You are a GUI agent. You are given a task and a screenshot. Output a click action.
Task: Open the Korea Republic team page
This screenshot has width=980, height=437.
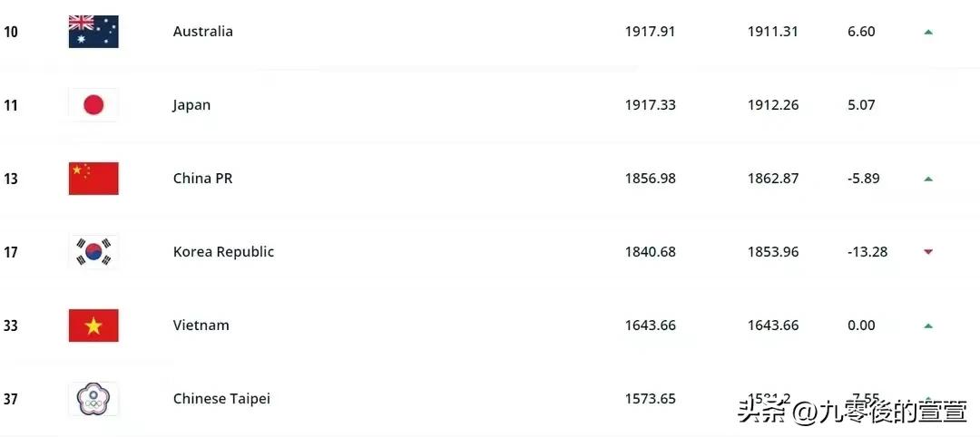pos(223,252)
